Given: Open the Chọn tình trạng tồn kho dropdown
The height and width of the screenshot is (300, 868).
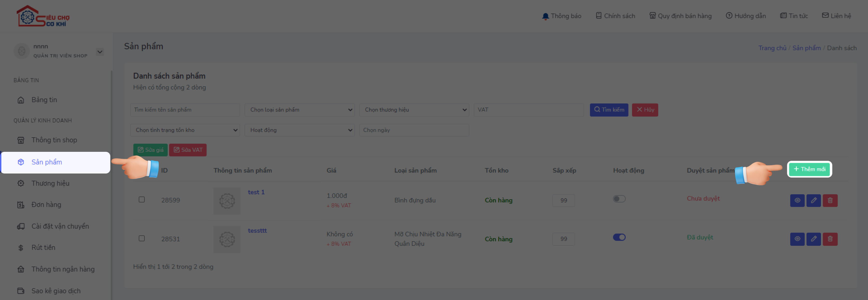Looking at the screenshot, I should point(185,130).
